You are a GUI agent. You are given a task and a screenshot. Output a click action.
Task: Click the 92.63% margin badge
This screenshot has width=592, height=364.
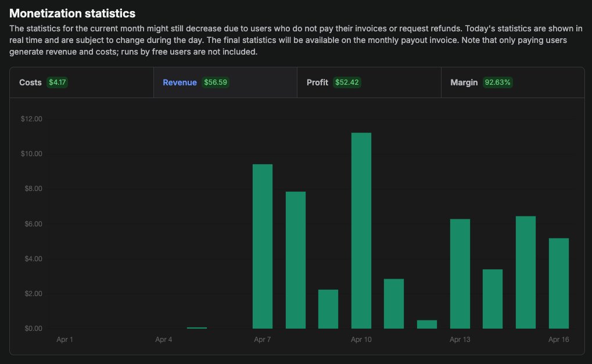[498, 82]
